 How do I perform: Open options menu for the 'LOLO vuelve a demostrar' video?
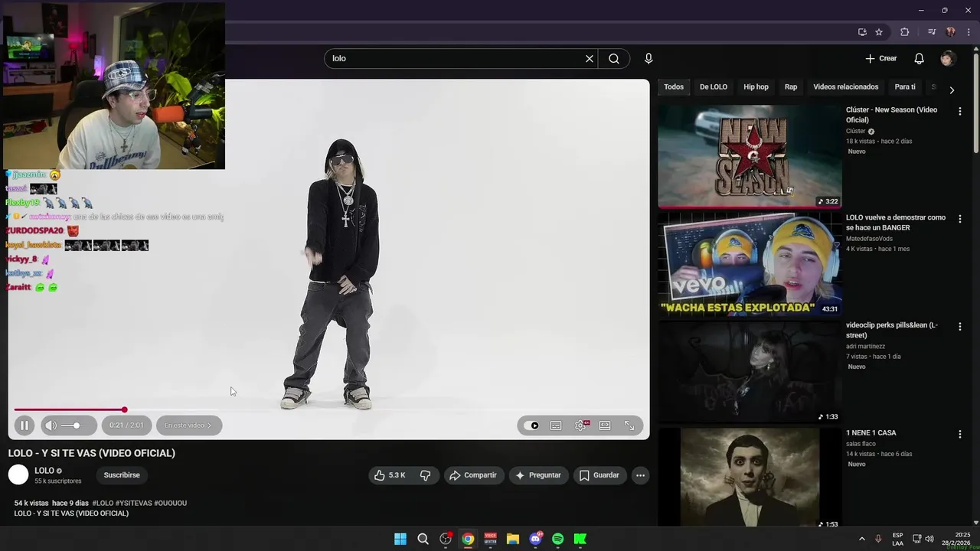pos(960,219)
